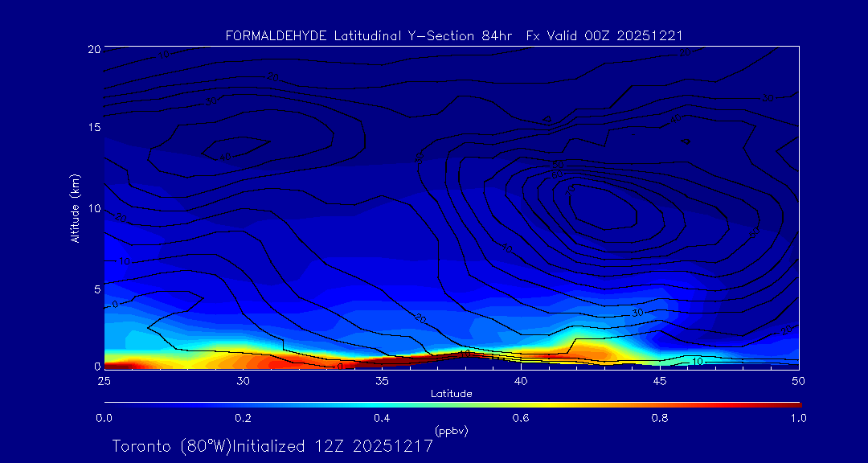Viewport: 868px width, 463px height.
Task: Click the 5 km altitude tick label
Action: tap(94, 289)
